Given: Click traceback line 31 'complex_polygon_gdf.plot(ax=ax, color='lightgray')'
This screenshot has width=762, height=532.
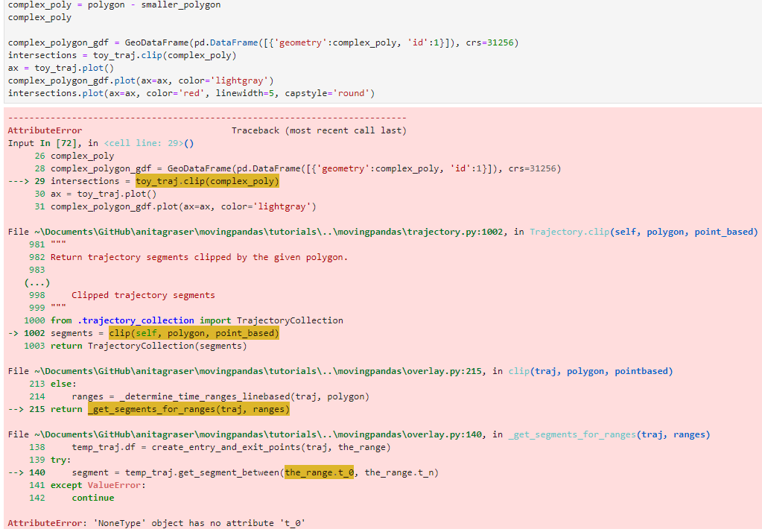Looking at the screenshot, I should coord(183,206).
